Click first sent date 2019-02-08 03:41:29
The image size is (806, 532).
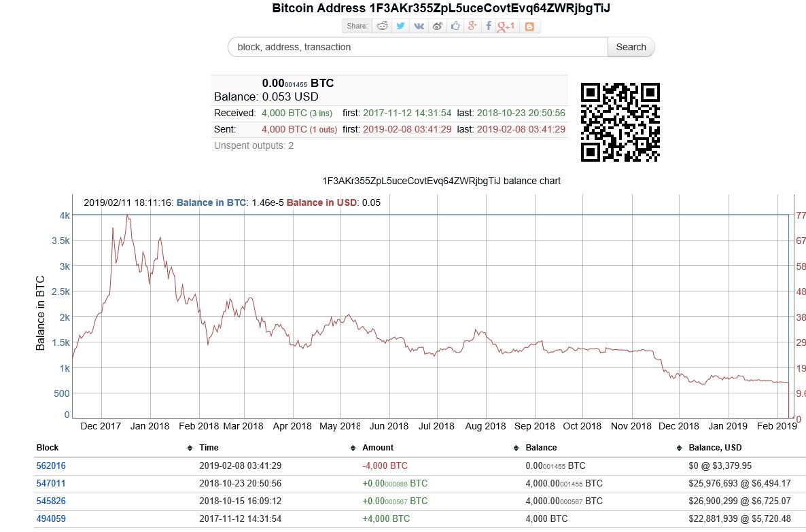click(x=407, y=130)
